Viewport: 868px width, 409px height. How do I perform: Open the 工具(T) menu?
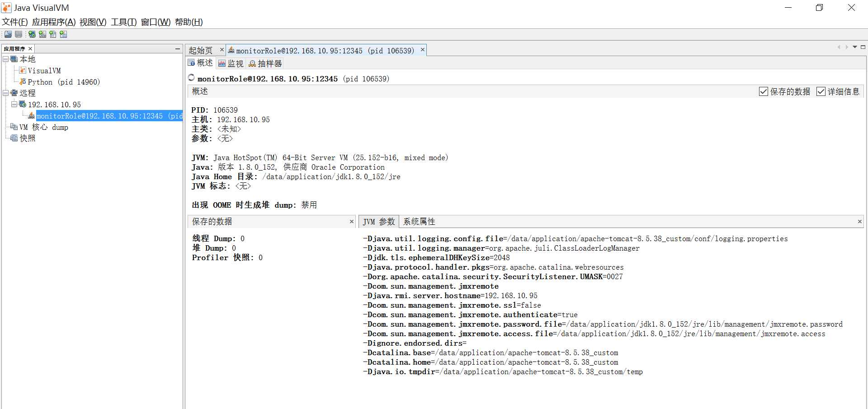pyautogui.click(x=124, y=22)
